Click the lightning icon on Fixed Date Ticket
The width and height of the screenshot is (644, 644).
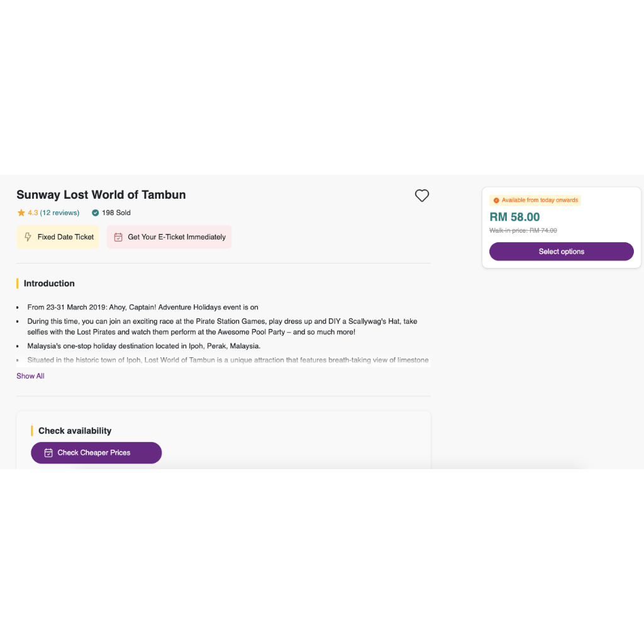(x=26, y=236)
